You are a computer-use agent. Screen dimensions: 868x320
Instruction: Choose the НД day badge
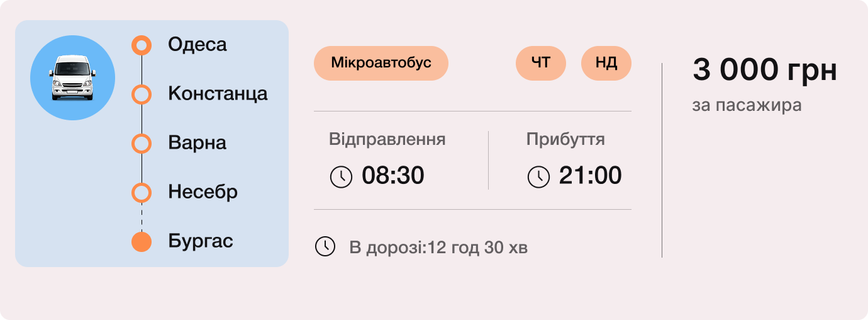(x=606, y=63)
